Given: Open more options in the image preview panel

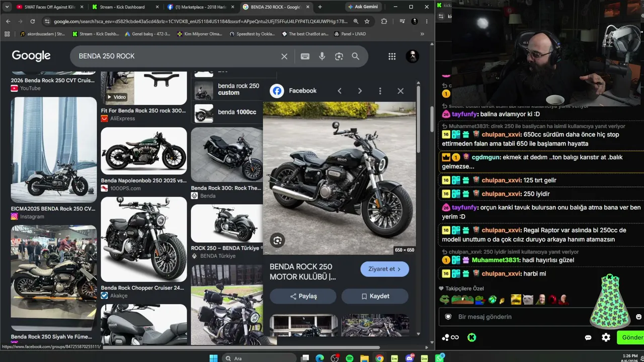Looking at the screenshot, I should 380,91.
